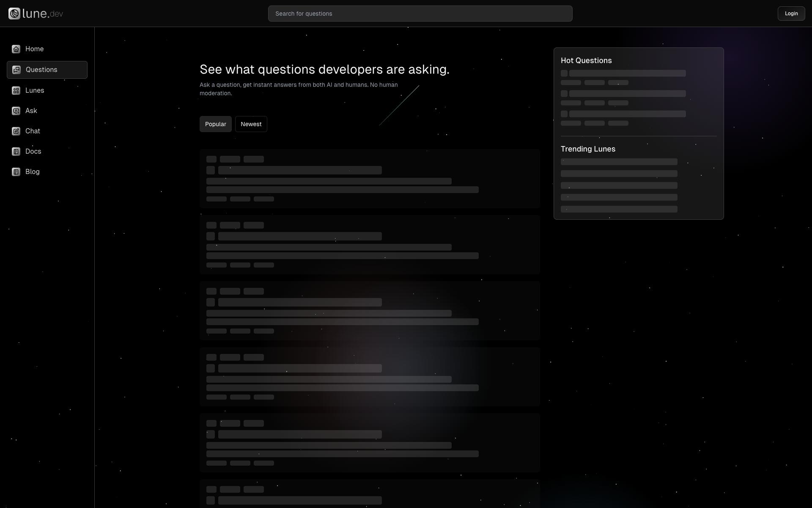Click the Docs sidebar icon
Image resolution: width=812 pixels, height=508 pixels.
[x=16, y=152]
